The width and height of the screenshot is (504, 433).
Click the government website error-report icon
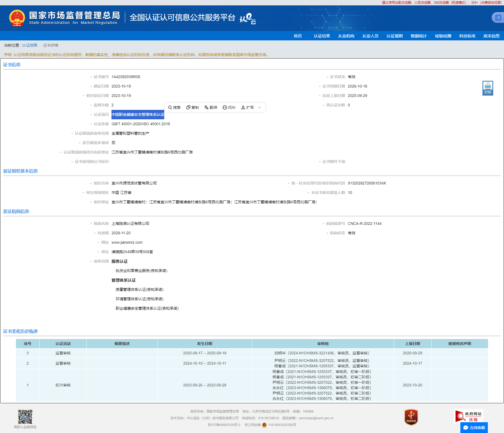(x=469, y=417)
